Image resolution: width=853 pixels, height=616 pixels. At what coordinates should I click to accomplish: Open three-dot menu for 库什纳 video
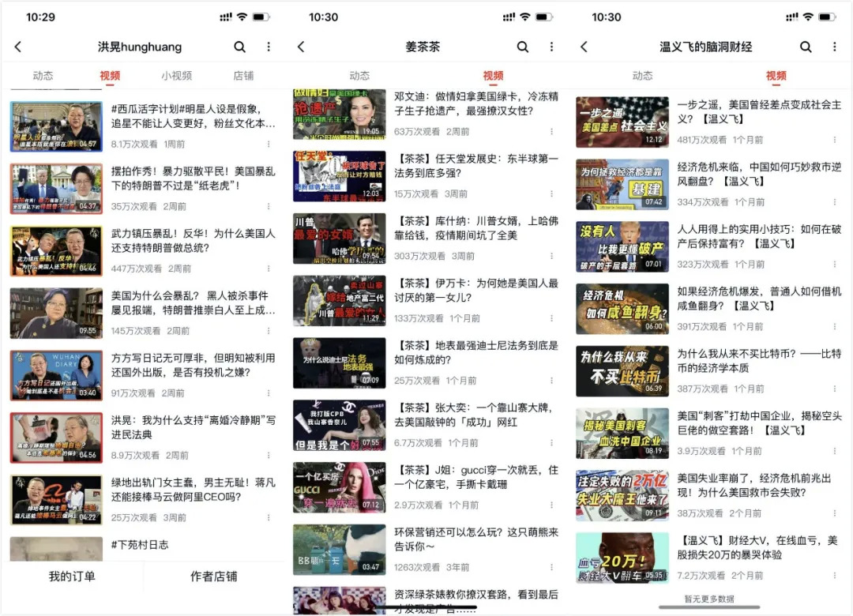551,256
